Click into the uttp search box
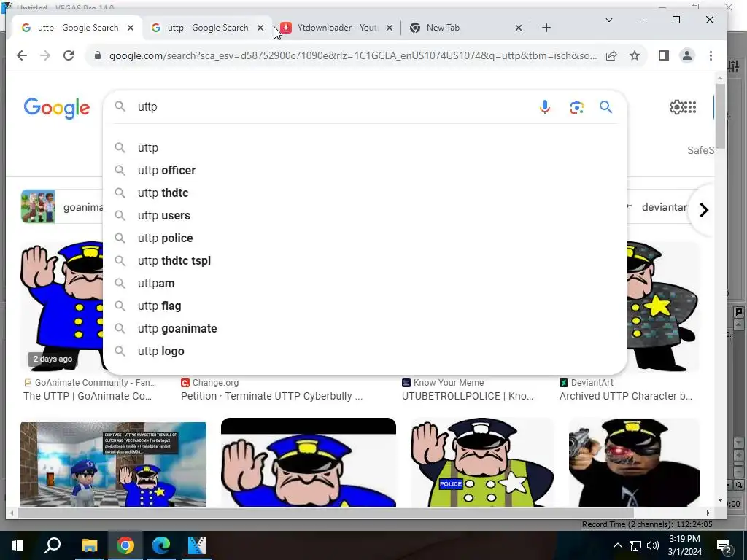747x560 pixels. (333, 107)
